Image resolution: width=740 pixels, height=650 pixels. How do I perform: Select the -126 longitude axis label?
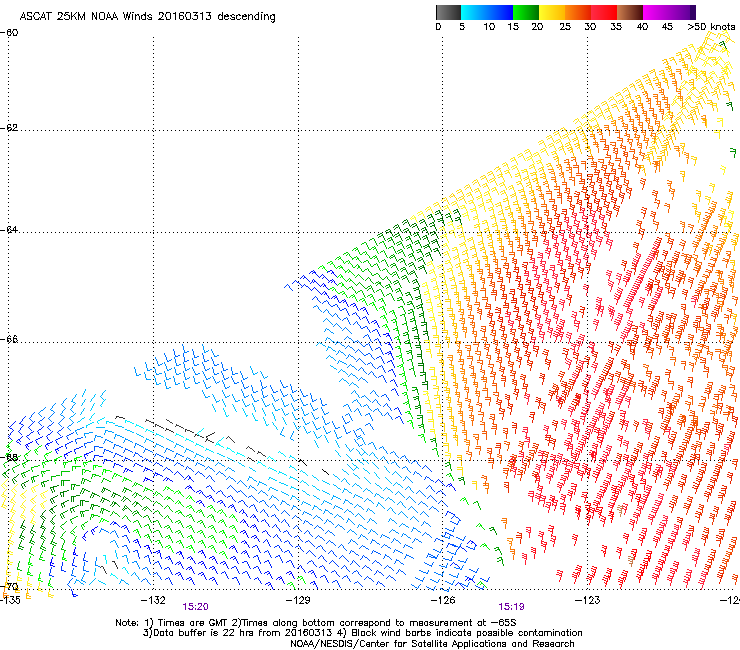tap(443, 600)
